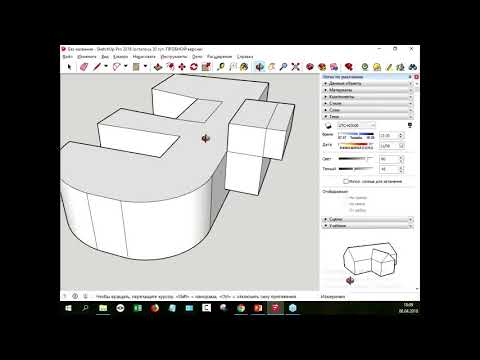Toggle shadow display icon in Тени panel
The height and width of the screenshot is (360, 480).
pyautogui.click(x=328, y=126)
